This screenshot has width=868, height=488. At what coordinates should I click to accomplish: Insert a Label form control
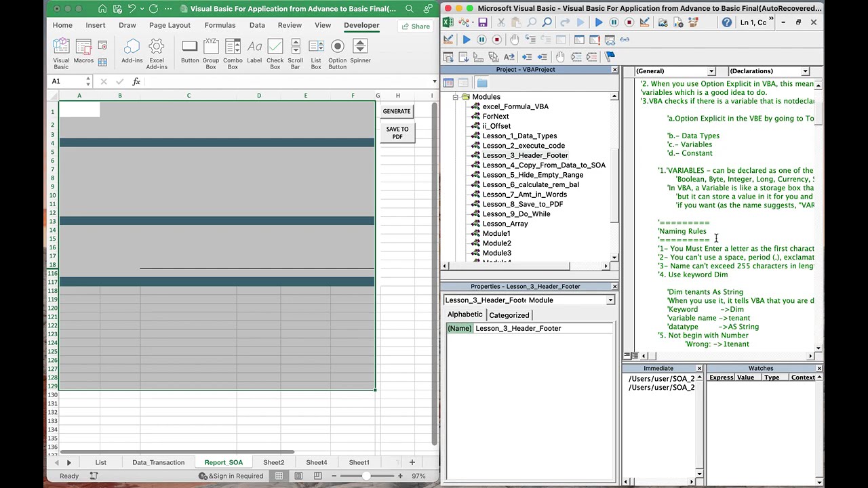(254, 51)
